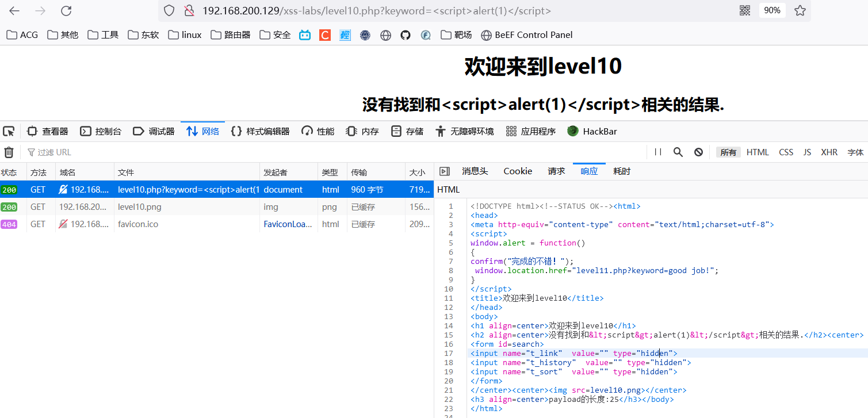Sort by 文件 column header
Screen dimensions: 868x418
tap(186, 172)
